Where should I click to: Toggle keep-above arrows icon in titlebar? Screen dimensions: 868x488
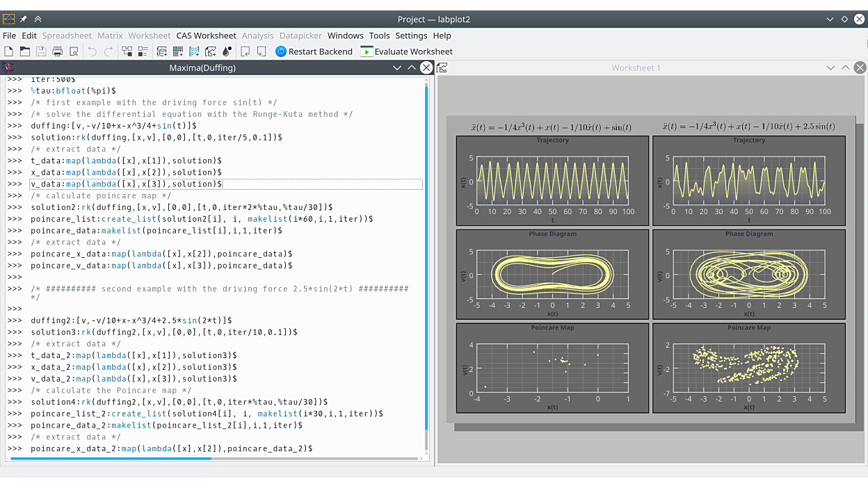38,19
